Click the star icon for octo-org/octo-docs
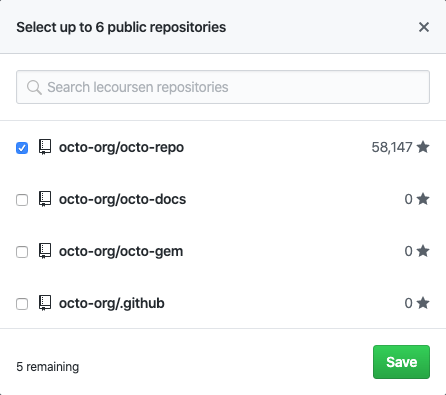The image size is (446, 395). tap(423, 199)
